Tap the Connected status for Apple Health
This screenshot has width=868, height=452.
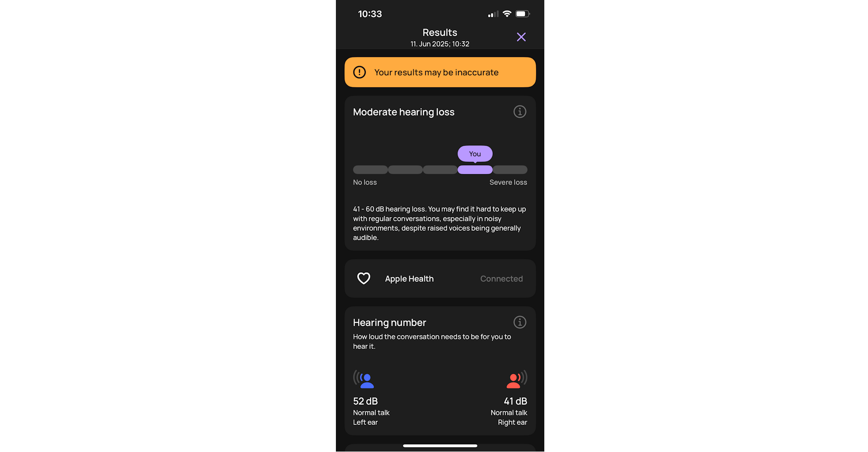tap(501, 279)
